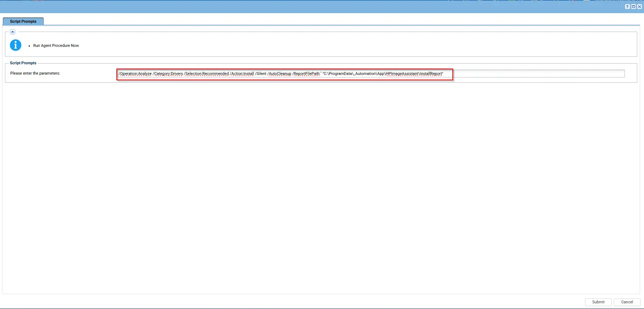
Task: Click the blue information icon
Action: pyautogui.click(x=16, y=45)
